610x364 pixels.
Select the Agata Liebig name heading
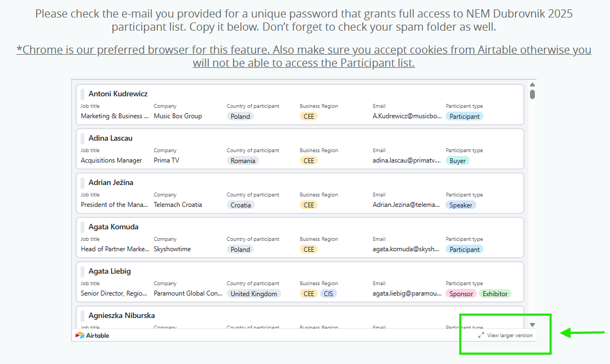pyautogui.click(x=110, y=271)
